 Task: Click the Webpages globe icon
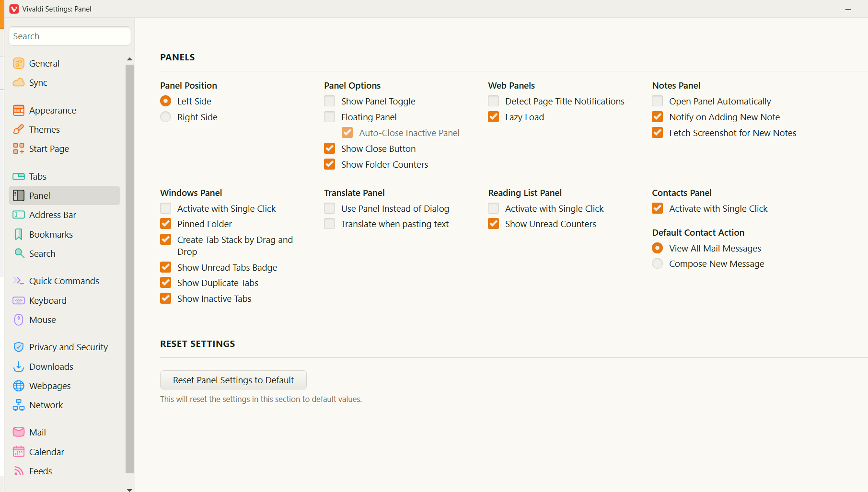click(x=19, y=386)
